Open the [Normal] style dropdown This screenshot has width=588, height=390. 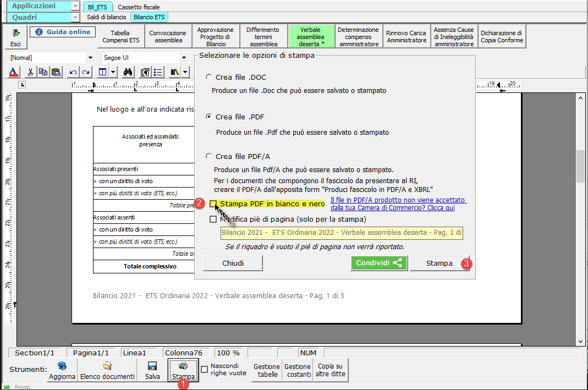tap(90, 58)
